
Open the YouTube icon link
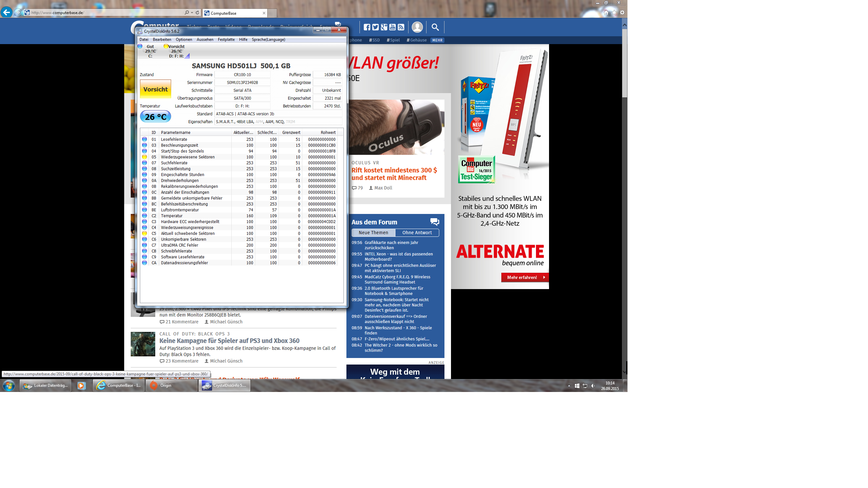(x=392, y=27)
